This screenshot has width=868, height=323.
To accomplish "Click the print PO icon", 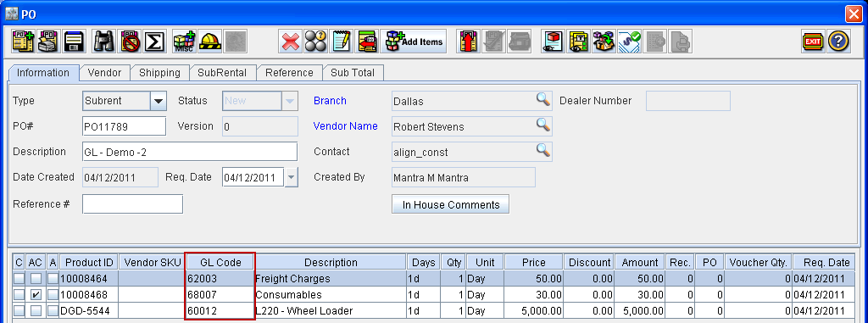I will [x=48, y=42].
